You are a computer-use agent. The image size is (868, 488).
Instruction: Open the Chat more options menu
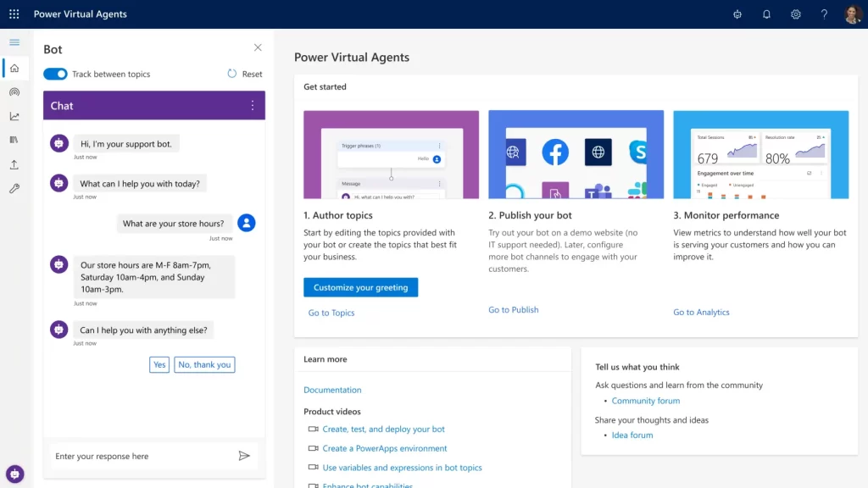click(252, 106)
